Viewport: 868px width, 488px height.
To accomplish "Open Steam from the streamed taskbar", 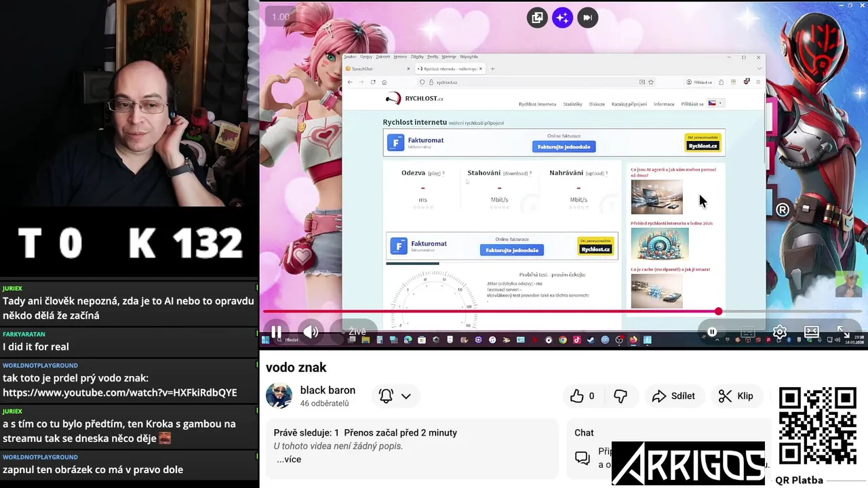I will pos(590,340).
